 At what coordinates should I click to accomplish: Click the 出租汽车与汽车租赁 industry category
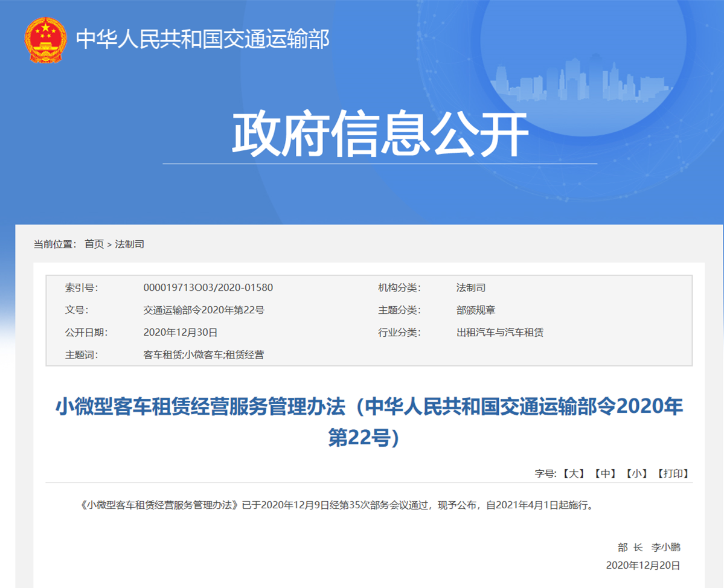pos(499,333)
